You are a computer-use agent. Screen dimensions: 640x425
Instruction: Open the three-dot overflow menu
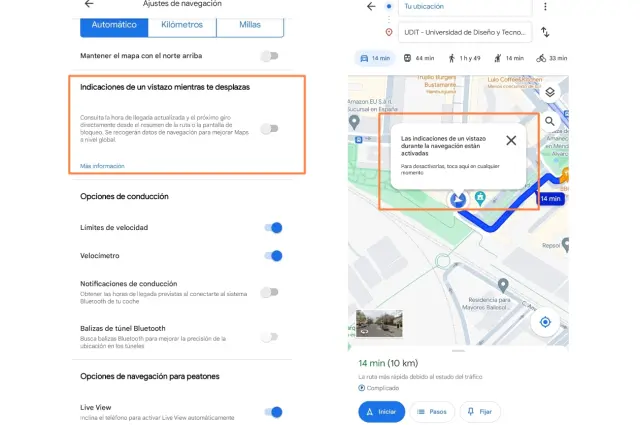pos(545,7)
